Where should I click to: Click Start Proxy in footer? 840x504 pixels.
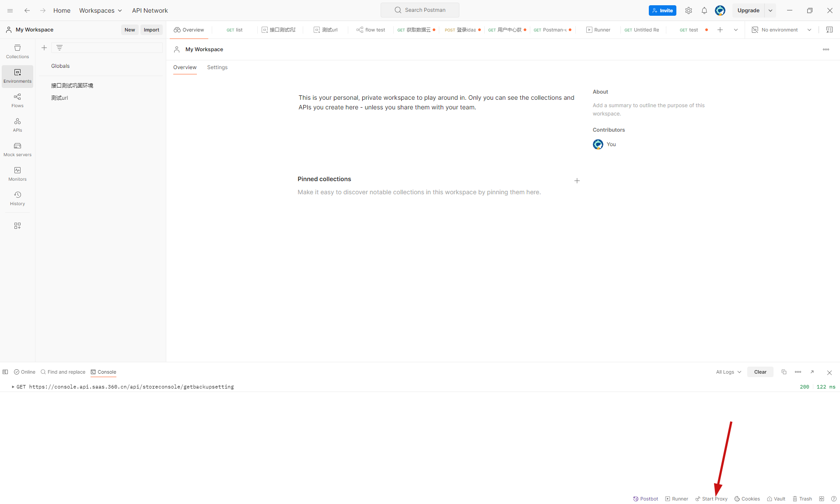tap(711, 499)
